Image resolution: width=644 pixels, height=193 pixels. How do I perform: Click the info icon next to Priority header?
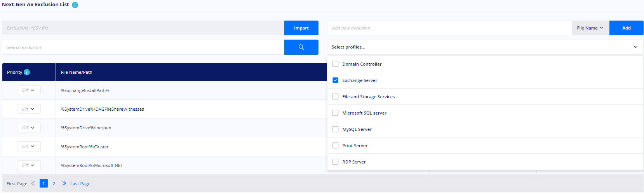27,72
